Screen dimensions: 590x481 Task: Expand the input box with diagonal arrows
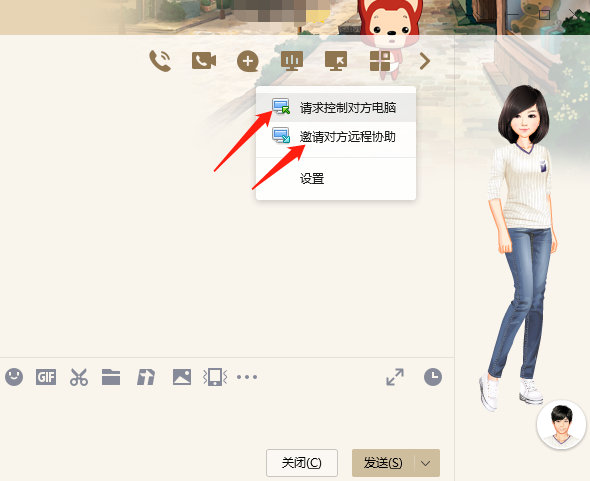pos(395,377)
